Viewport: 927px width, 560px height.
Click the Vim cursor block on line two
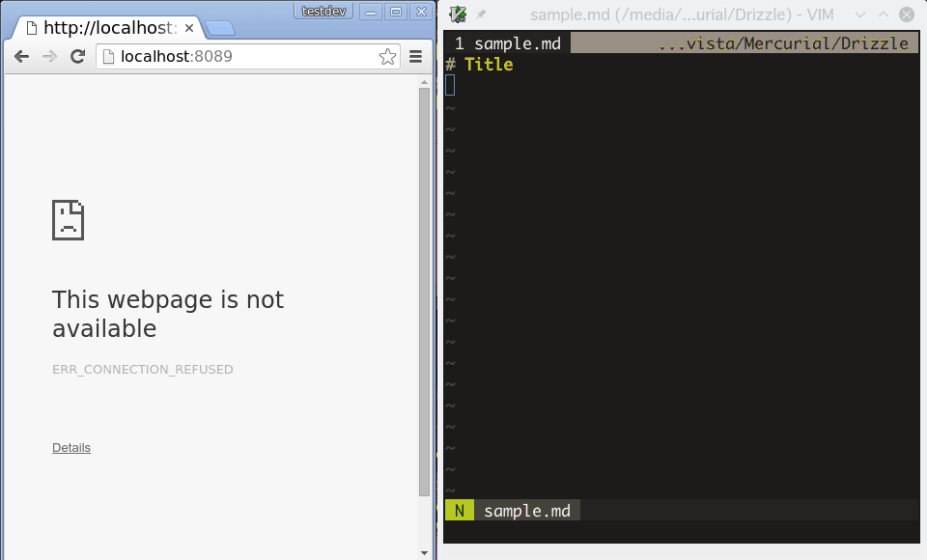pos(450,85)
